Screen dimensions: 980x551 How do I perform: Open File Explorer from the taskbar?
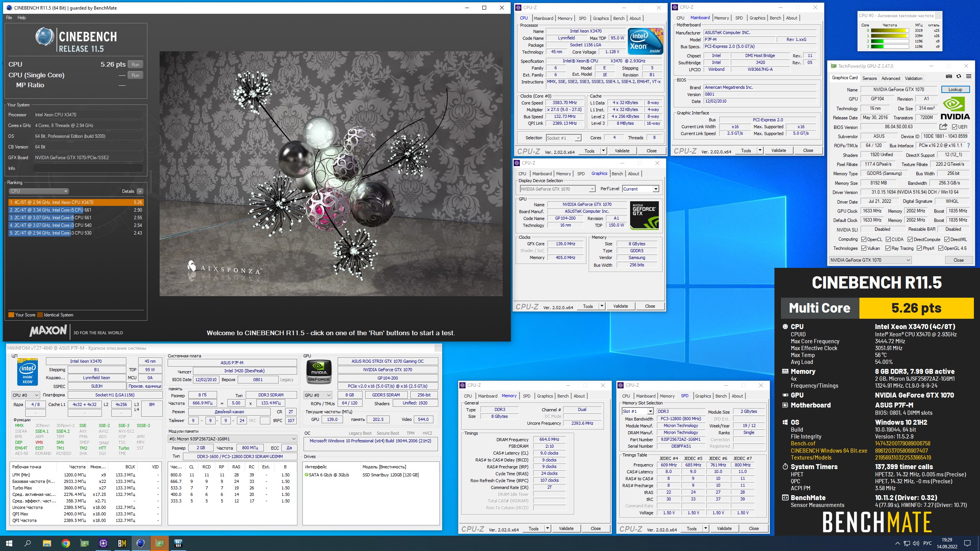(x=47, y=543)
